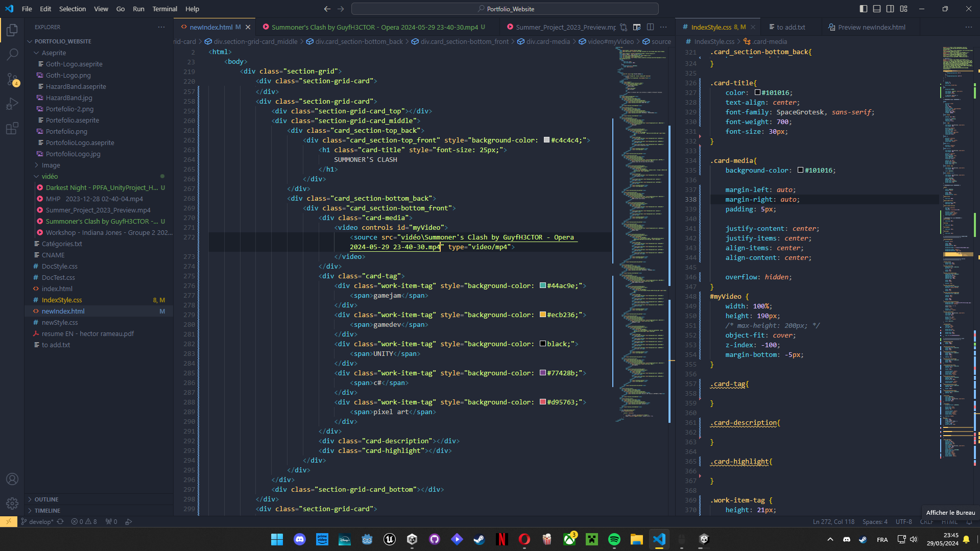Open Explorer views and more actions menu
Viewport: 980px width, 551px height.
click(x=161, y=27)
